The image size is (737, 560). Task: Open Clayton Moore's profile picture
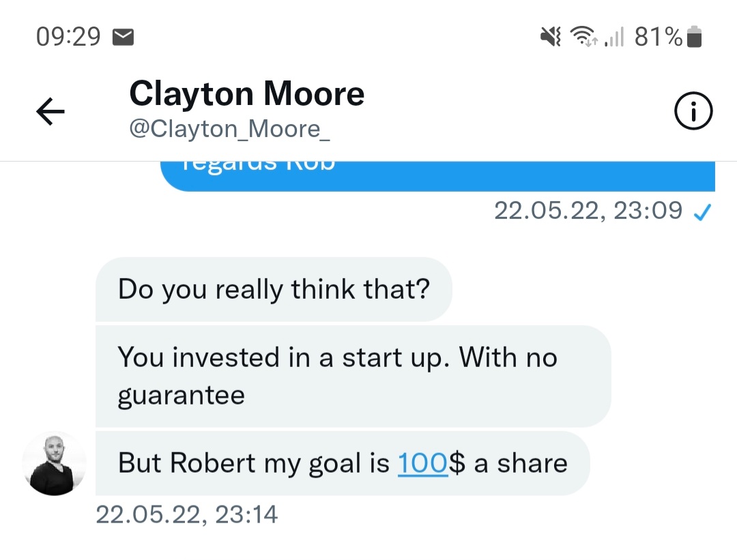(x=55, y=463)
